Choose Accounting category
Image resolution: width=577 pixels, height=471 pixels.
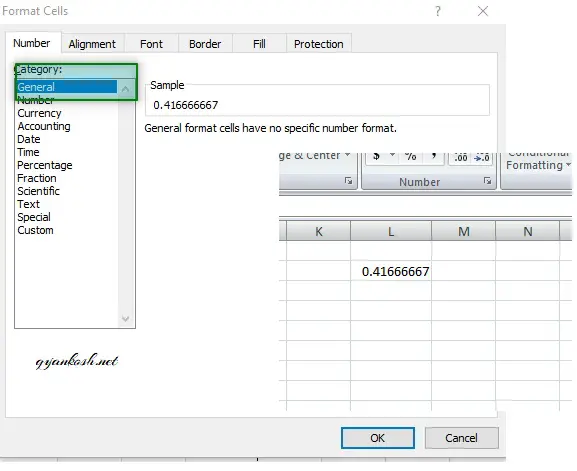[44, 126]
